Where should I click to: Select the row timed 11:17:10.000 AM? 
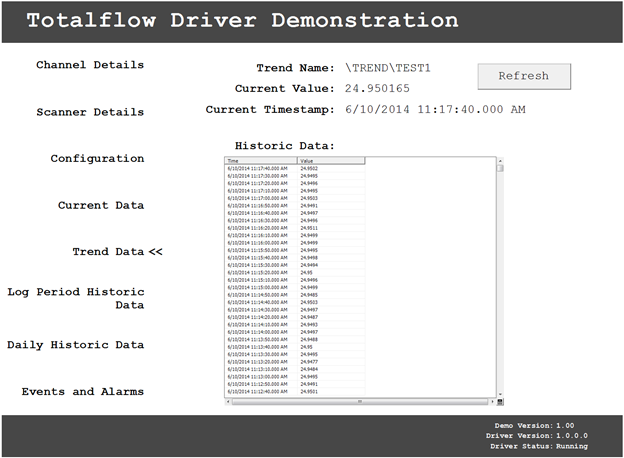pos(295,191)
